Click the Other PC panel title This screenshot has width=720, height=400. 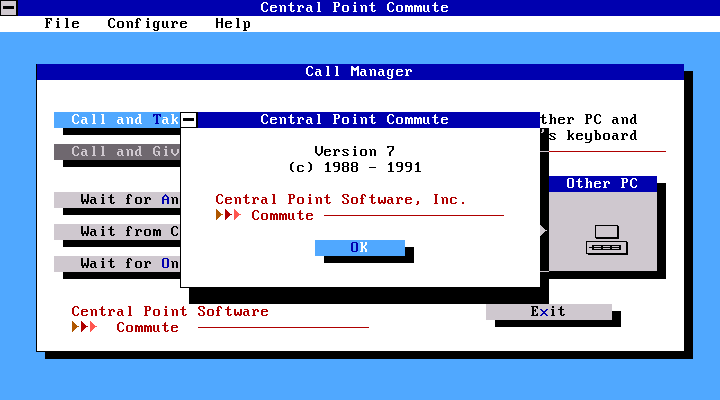[602, 184]
